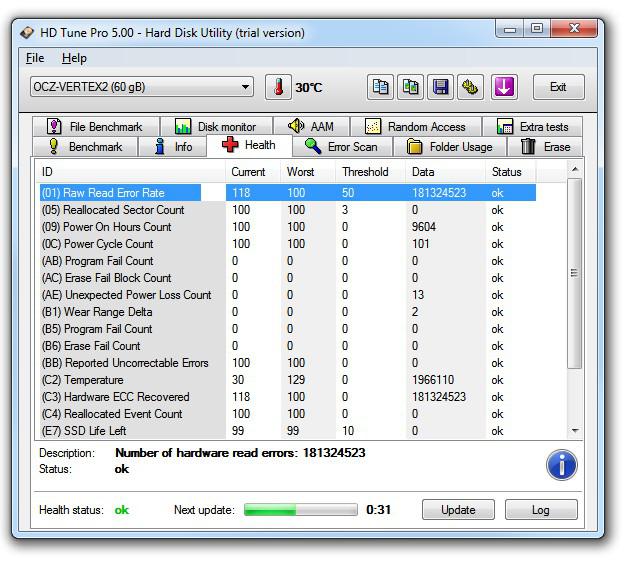The image size is (627, 564).
Task: Click the Status column header
Action: [511, 172]
